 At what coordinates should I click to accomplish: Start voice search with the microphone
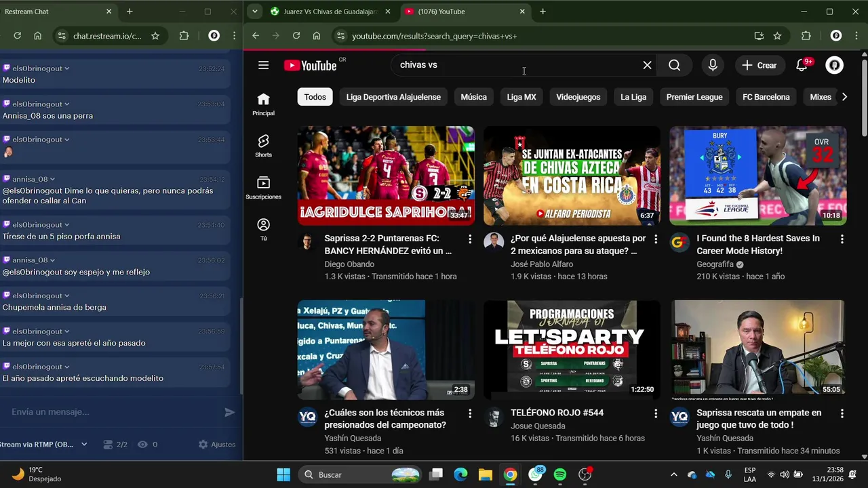713,65
